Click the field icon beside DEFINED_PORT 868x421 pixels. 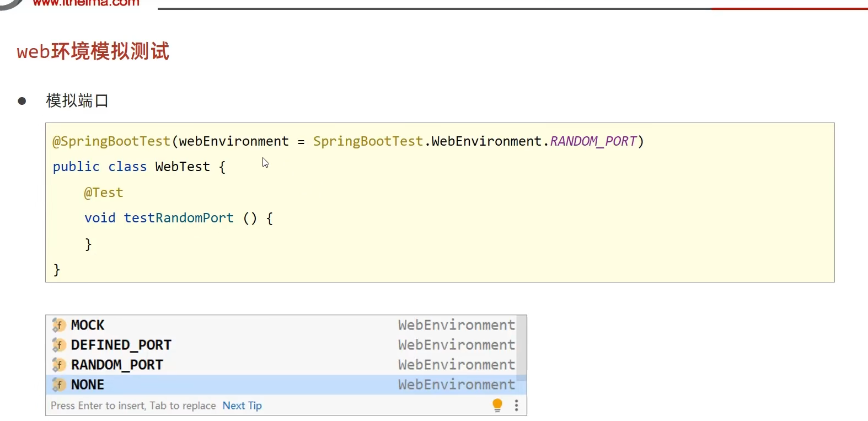click(59, 345)
